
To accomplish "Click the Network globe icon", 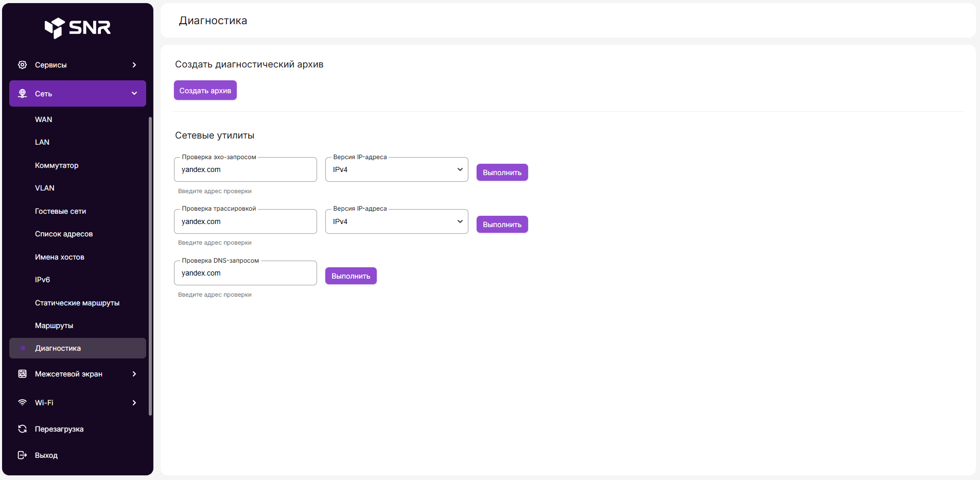I will [23, 94].
